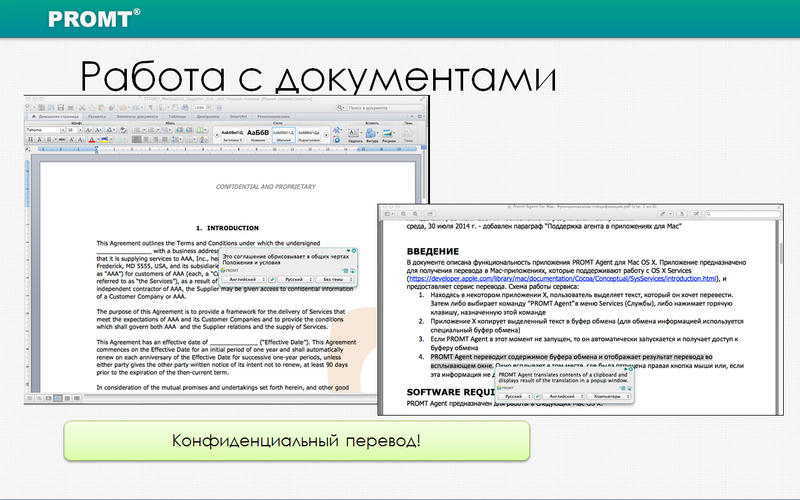Toggle Italic formatting in Word ribbon
Viewport: 800px width, 500px height.
(39, 140)
